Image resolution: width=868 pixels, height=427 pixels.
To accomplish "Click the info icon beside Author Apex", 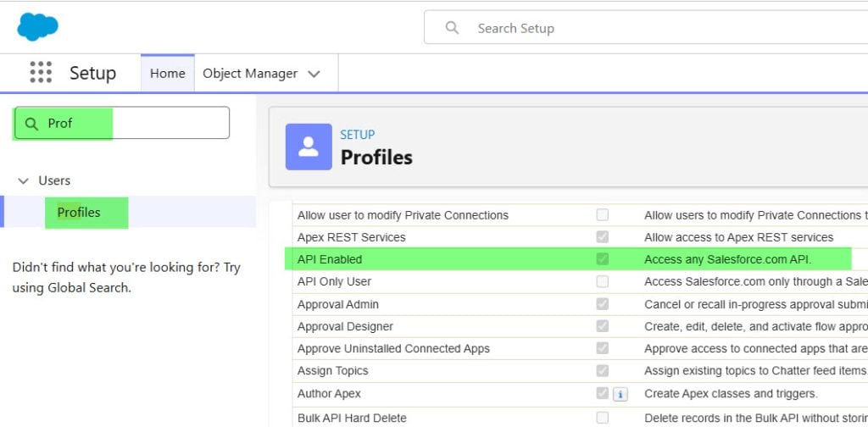I will pyautogui.click(x=620, y=394).
